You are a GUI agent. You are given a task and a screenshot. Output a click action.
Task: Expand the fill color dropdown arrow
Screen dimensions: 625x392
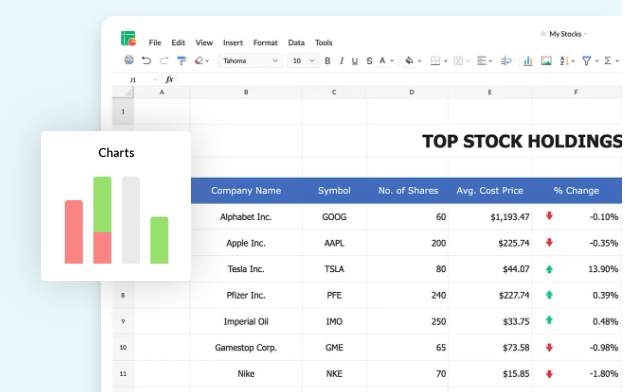(419, 61)
